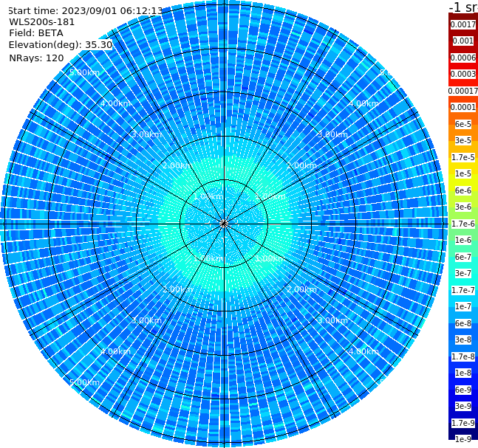The image size is (478, 448).
Task: Select the Elevation(deg): 35.30 text
Action: point(61,45)
